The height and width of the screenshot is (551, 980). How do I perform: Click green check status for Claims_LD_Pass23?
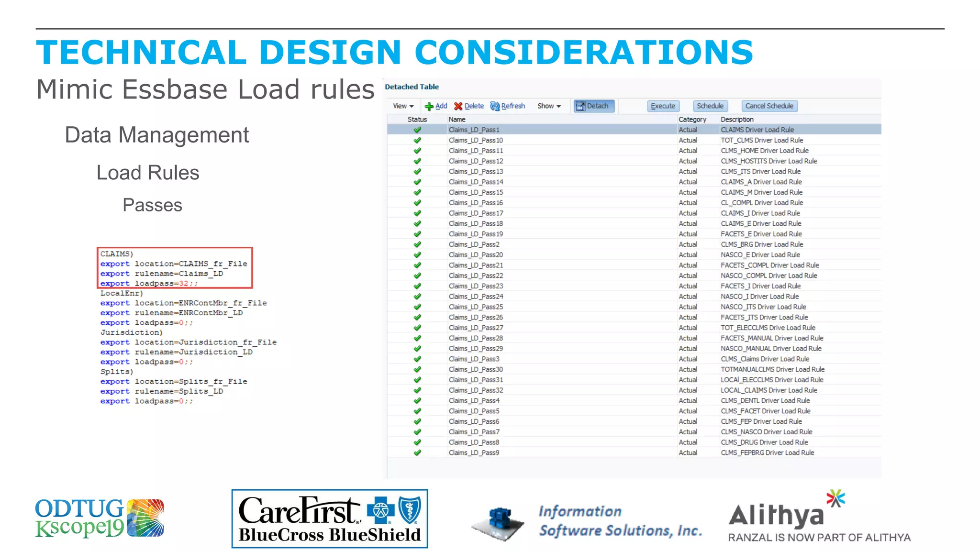click(x=417, y=286)
